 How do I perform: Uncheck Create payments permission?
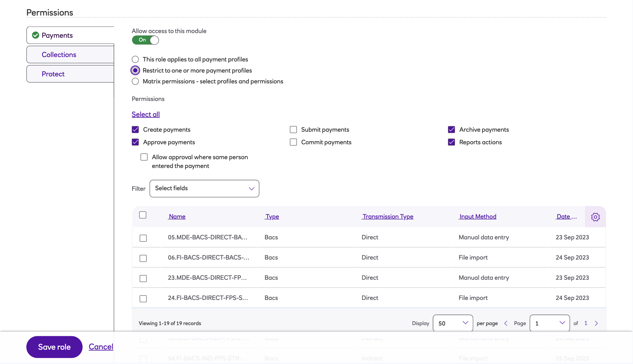[x=135, y=130]
